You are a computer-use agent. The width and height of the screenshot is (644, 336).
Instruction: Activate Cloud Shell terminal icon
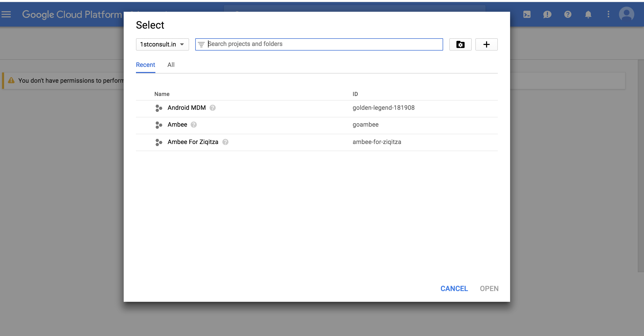tap(527, 14)
